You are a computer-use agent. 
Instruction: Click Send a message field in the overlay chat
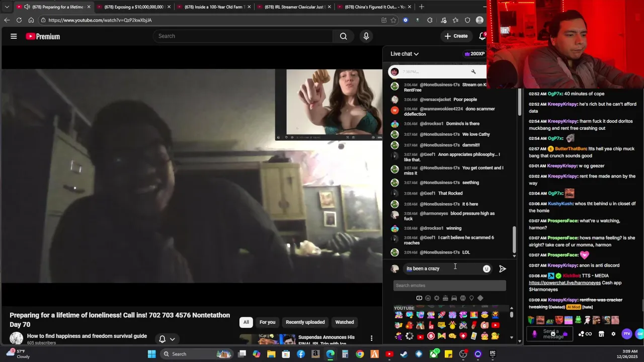(x=550, y=334)
